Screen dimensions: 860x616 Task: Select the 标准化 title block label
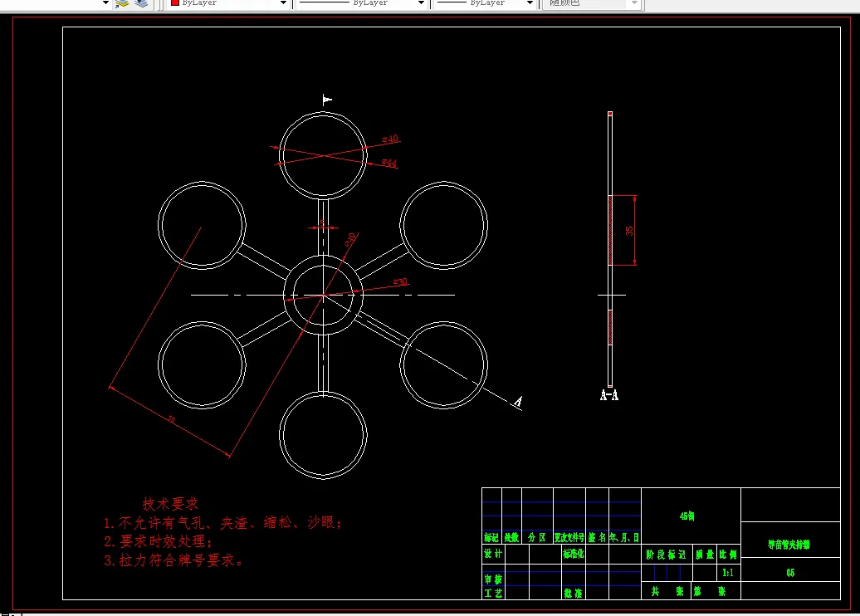pyautogui.click(x=574, y=554)
